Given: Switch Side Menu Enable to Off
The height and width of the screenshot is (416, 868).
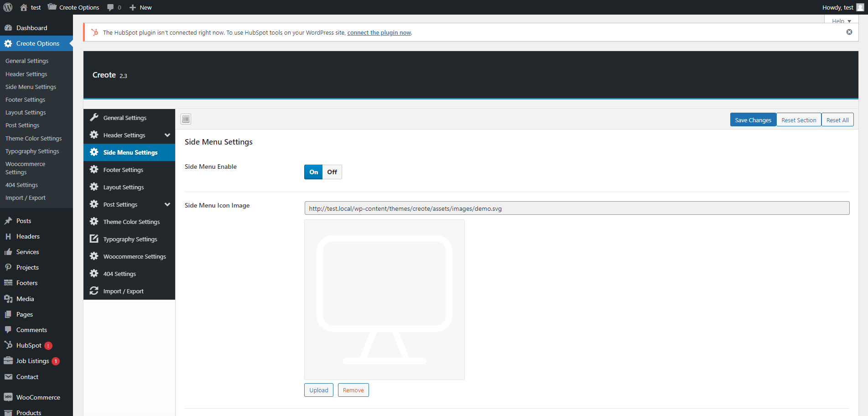Looking at the screenshot, I should 332,172.
